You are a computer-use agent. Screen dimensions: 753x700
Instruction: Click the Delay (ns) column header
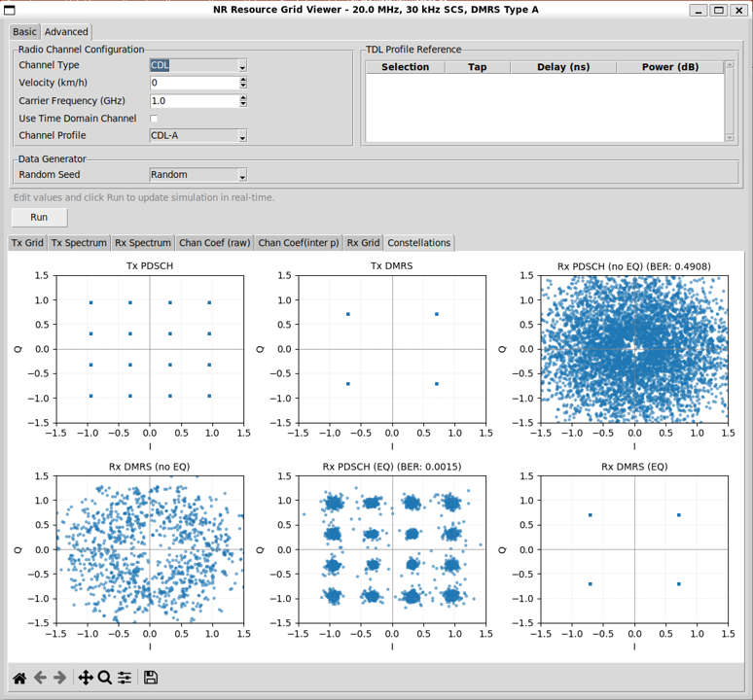point(563,67)
